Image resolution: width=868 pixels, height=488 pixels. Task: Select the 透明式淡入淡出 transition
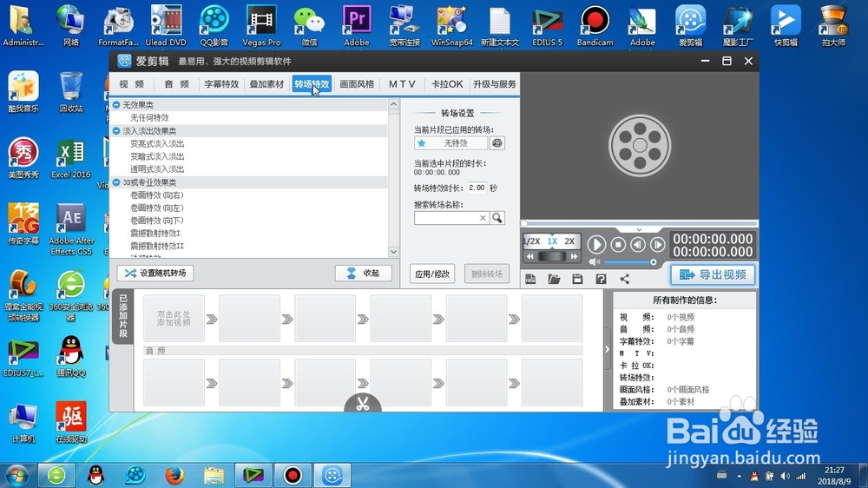click(x=157, y=169)
